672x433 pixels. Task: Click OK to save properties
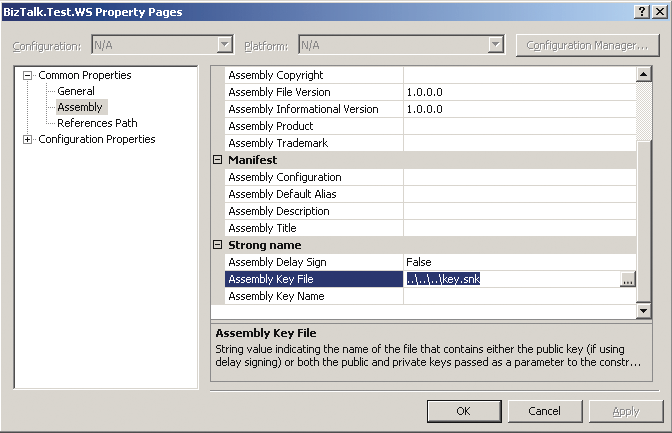pos(464,411)
